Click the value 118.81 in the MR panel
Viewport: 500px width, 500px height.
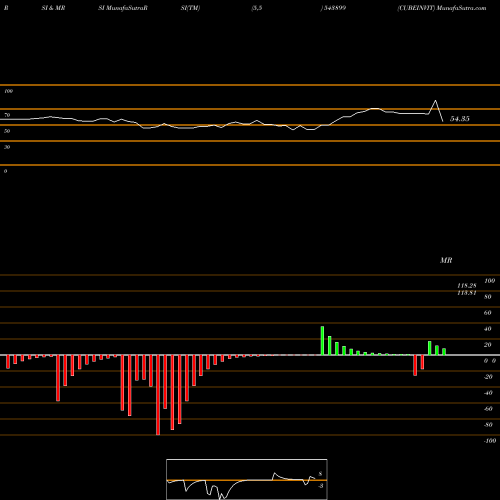coord(467,293)
